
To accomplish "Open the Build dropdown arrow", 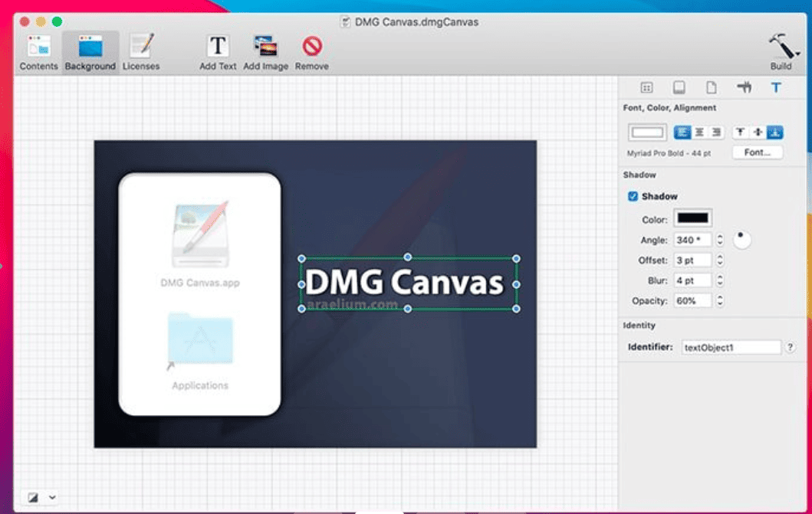I will click(798, 54).
